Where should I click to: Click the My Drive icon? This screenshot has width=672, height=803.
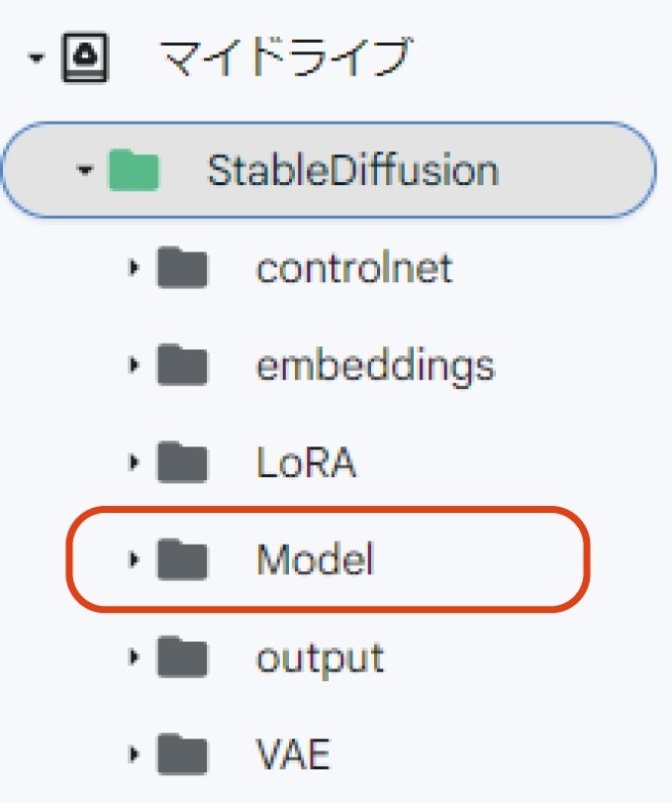[x=84, y=59]
